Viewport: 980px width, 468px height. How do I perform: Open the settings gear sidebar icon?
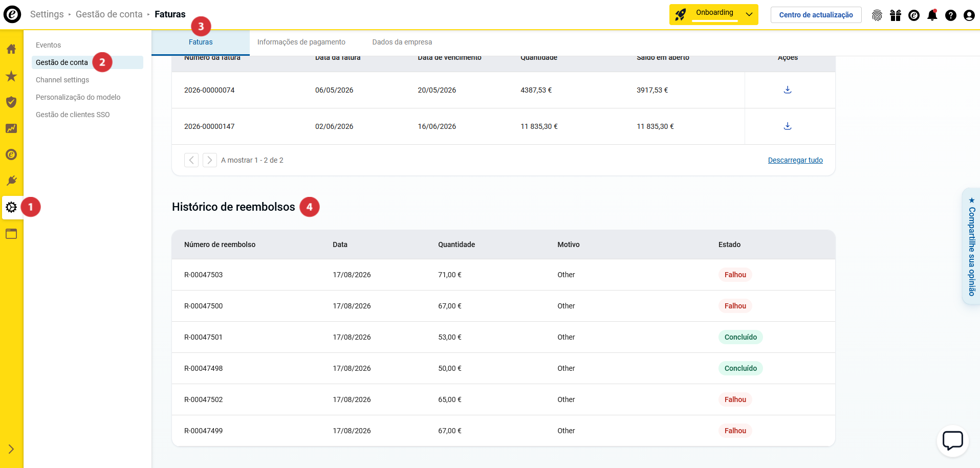[11, 207]
